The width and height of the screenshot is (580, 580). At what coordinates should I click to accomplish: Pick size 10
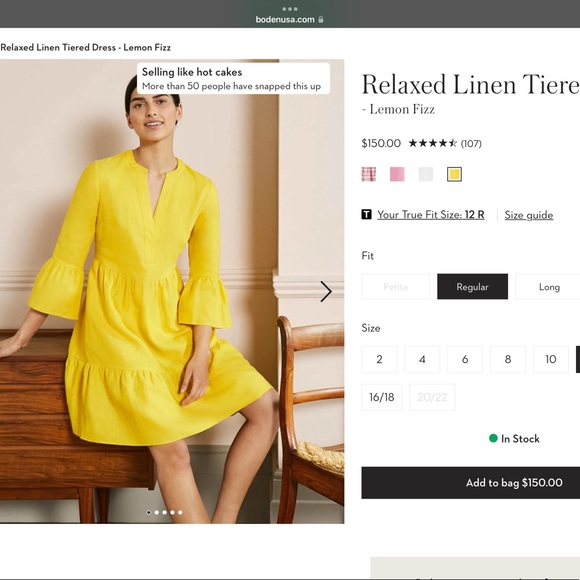point(551,359)
